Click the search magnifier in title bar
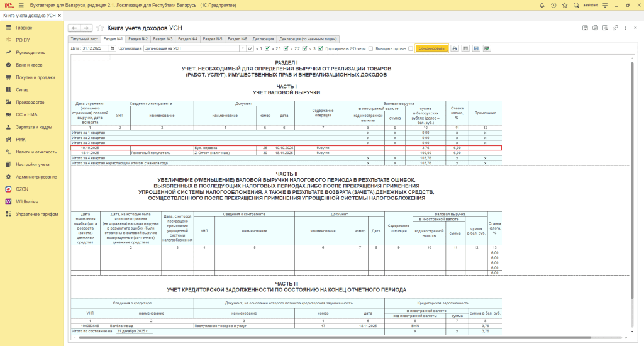This screenshot has width=644, height=346. [x=575, y=5]
